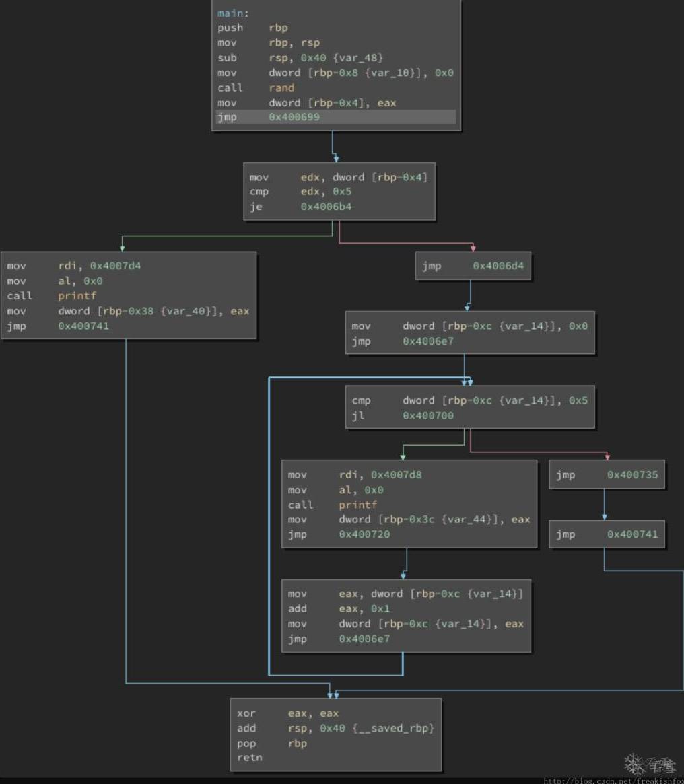Image resolution: width=684 pixels, height=784 pixels.
Task: Click jump target address 0x4006d4
Action: [498, 266]
